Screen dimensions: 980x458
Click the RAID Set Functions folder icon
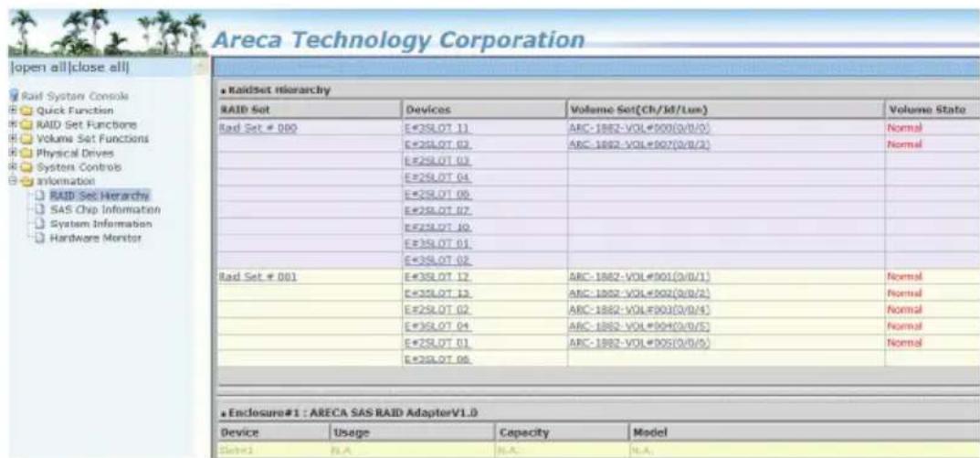pyautogui.click(x=28, y=124)
